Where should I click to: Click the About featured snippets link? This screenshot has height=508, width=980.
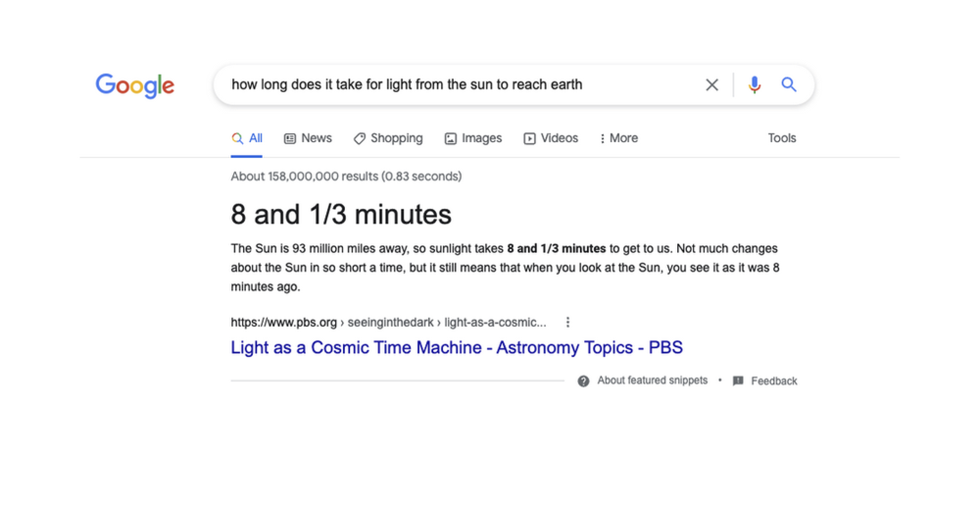coord(652,381)
